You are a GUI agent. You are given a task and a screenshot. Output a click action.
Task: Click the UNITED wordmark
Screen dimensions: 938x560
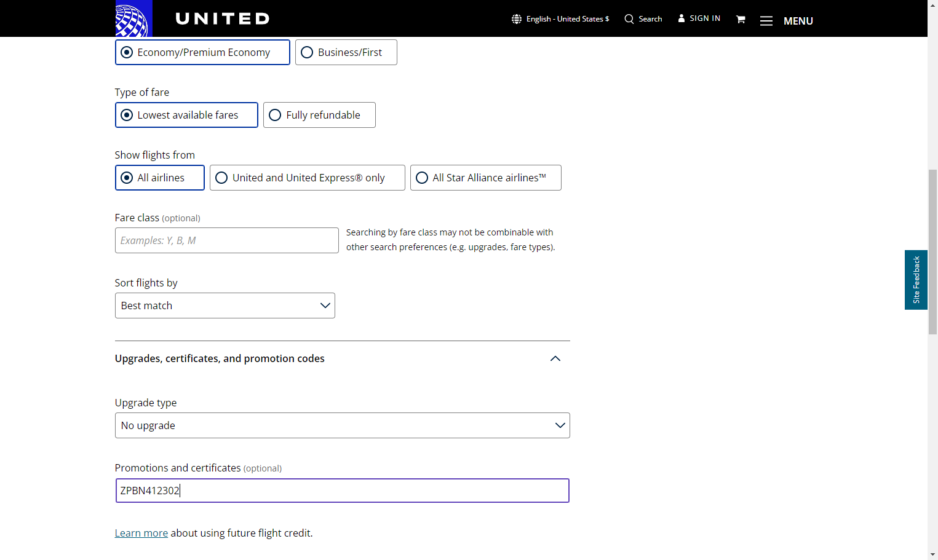(223, 19)
